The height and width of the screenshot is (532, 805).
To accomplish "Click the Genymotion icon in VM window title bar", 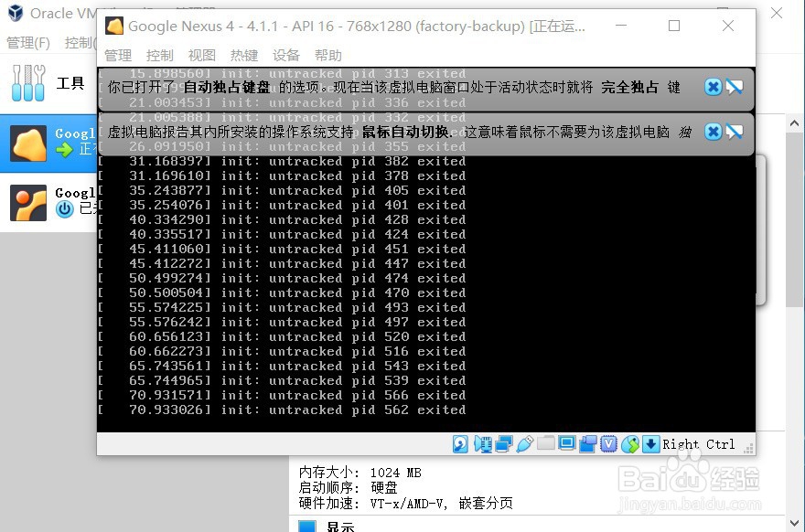I will (114, 26).
